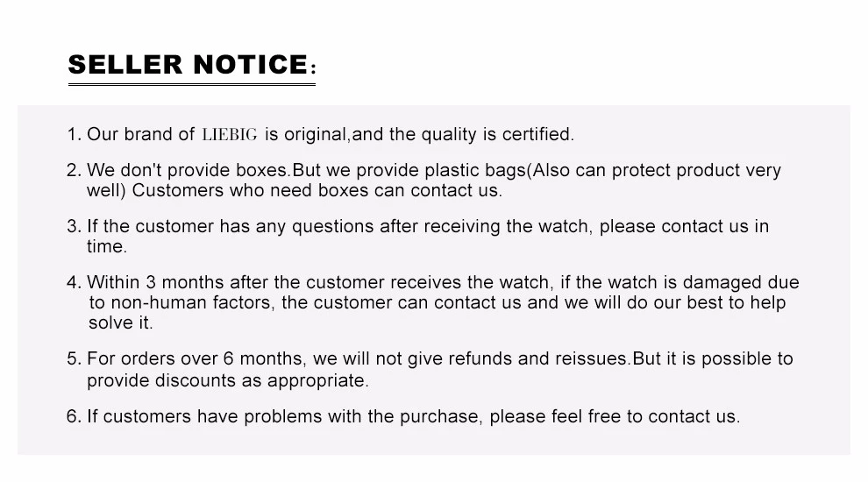The height and width of the screenshot is (482, 868).
Task: Click 'solve it.' text in item 4
Action: tap(121, 323)
